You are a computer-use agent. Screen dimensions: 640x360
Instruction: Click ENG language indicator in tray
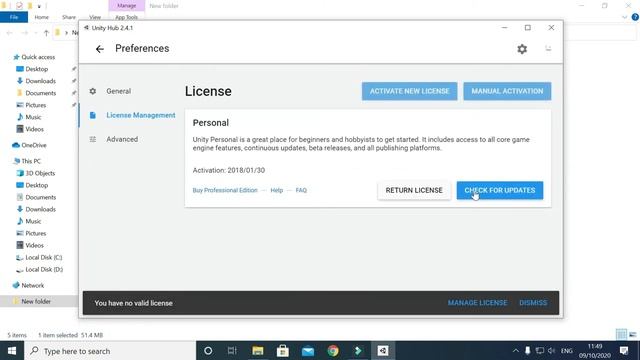567,351
